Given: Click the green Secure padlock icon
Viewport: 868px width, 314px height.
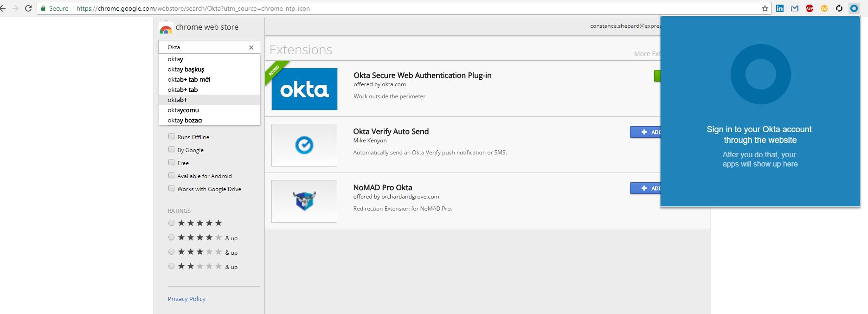Looking at the screenshot, I should [43, 8].
